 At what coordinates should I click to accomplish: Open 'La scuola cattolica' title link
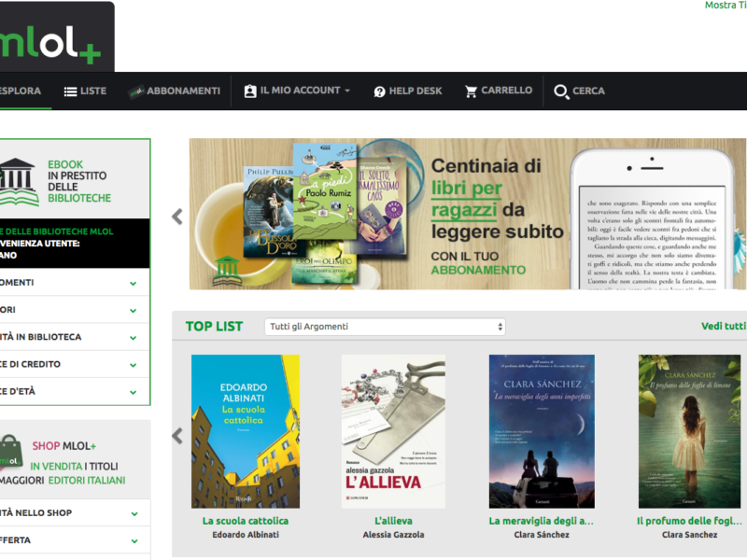pos(246,521)
